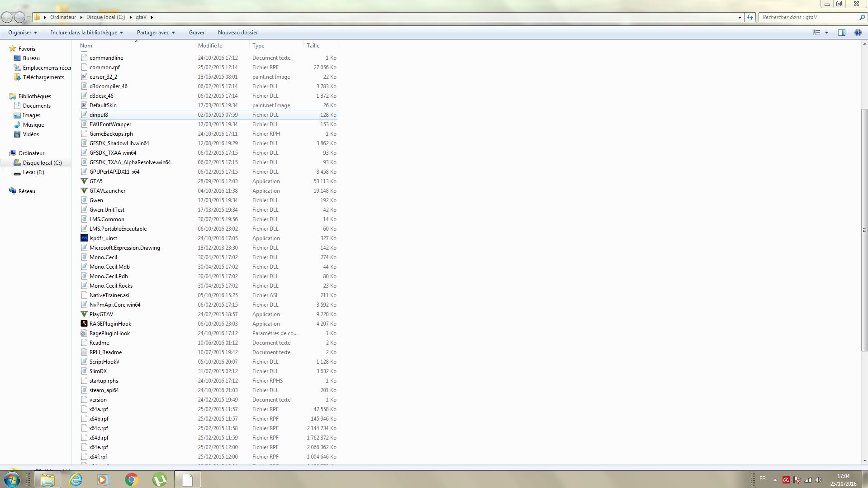Screen dimensions: 868x488
Task: Open the GTA5 application icon
Action: pyautogui.click(x=84, y=181)
